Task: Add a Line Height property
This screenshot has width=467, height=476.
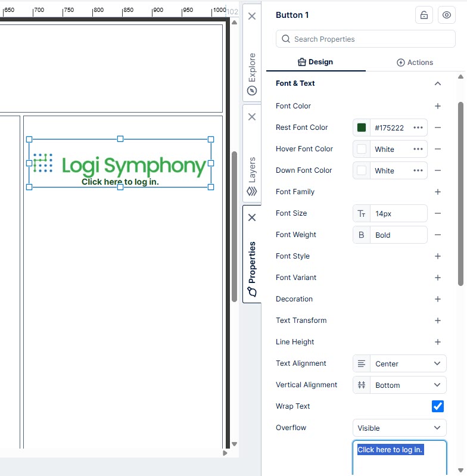Action: click(437, 342)
